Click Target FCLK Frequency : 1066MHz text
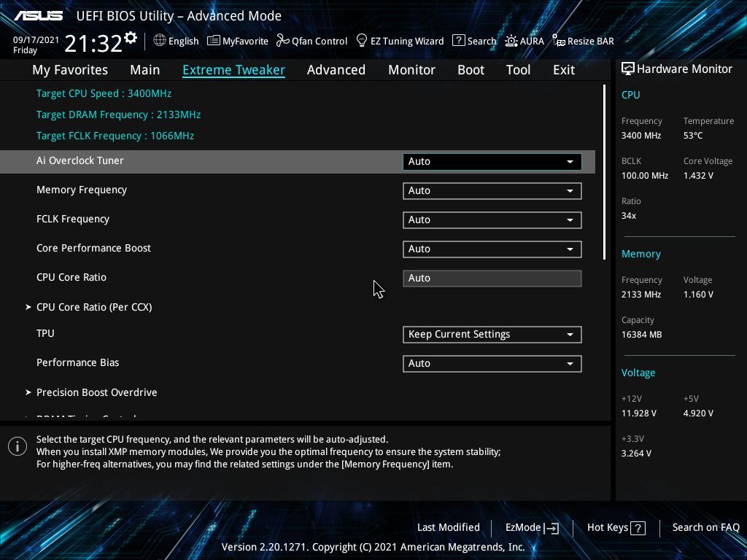The image size is (747, 560). coord(115,136)
